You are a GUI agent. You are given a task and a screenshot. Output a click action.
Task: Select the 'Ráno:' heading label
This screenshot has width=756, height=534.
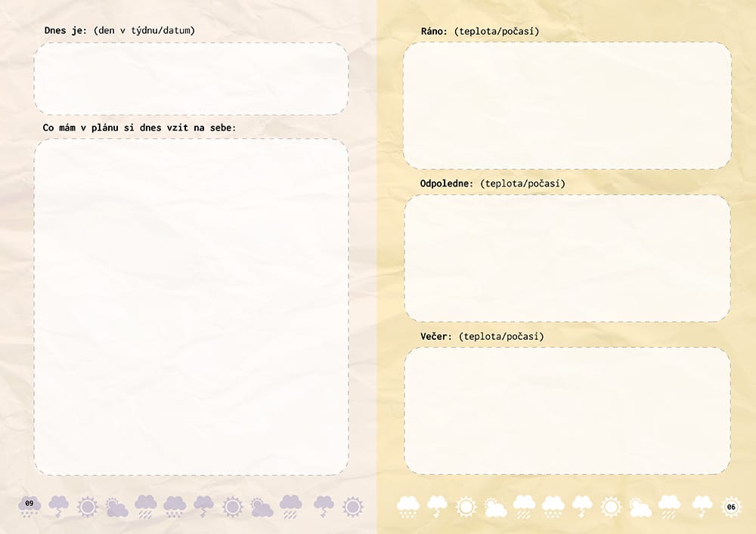[x=435, y=31]
